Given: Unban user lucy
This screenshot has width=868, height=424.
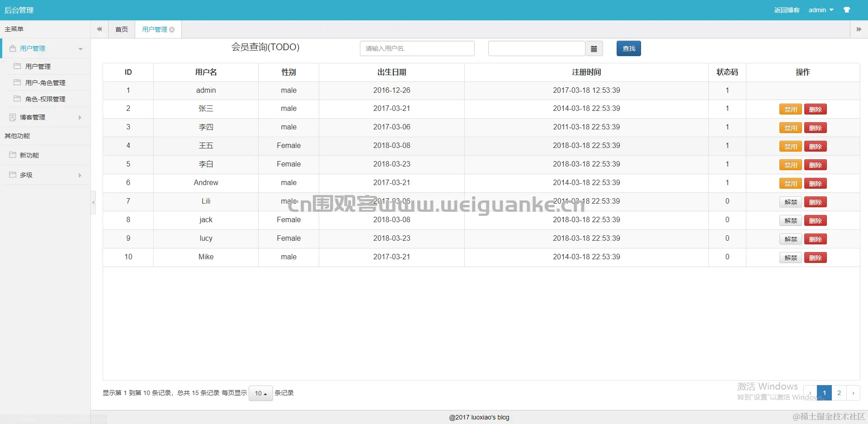Looking at the screenshot, I should (791, 239).
